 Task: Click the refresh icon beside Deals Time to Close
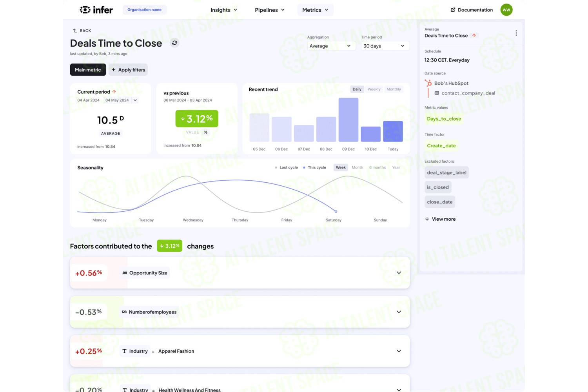tap(174, 43)
